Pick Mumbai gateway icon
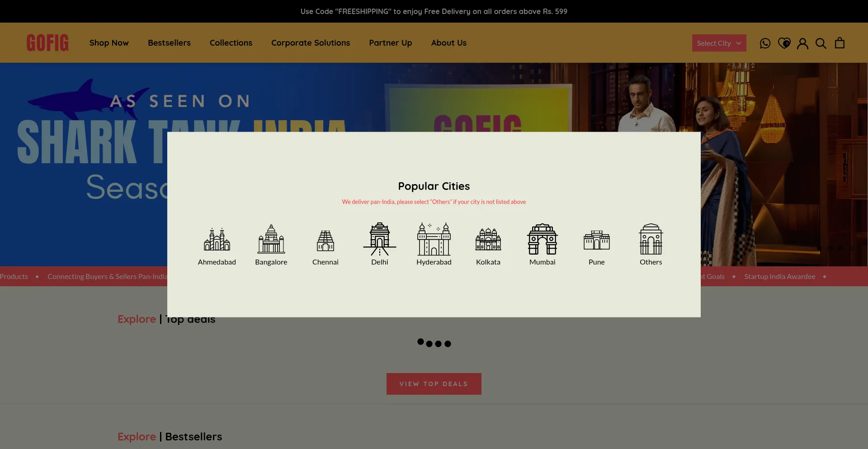Image resolution: width=868 pixels, height=449 pixels. 542,239
